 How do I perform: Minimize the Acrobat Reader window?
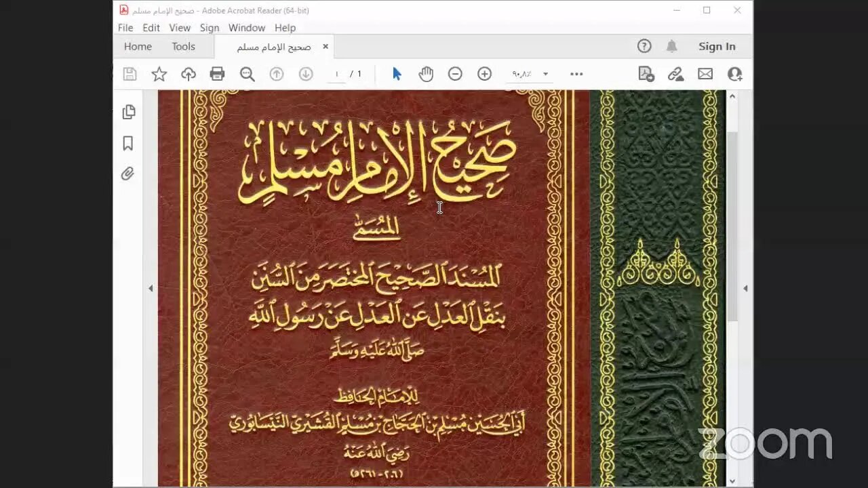[x=677, y=10]
